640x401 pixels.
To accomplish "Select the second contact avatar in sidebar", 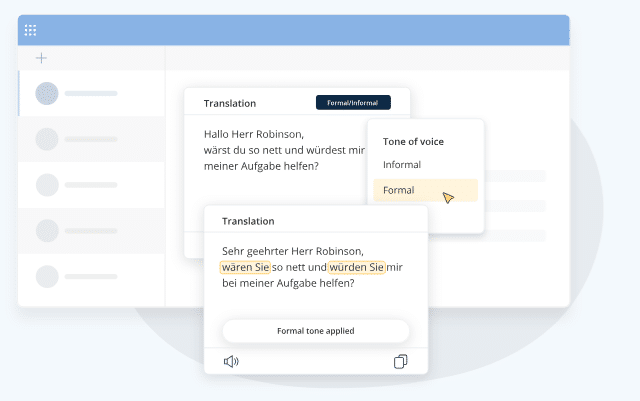I will click(46, 139).
